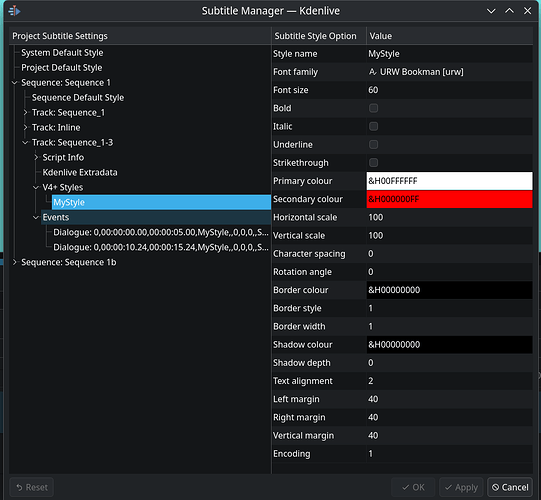Screen dimensions: 541x500
Task: Open the Primary colour white swatch
Action: click(x=449, y=181)
